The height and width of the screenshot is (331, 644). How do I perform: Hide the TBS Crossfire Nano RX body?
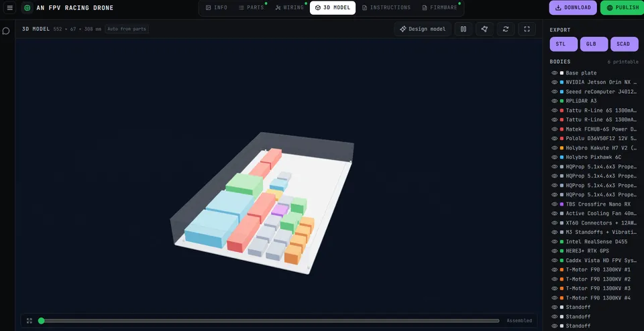(555, 204)
